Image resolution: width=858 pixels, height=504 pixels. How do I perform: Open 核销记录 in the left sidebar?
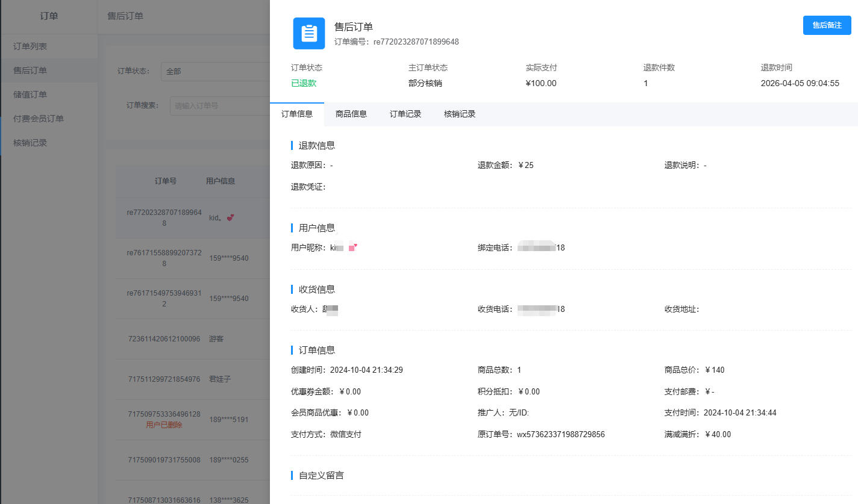(30, 143)
